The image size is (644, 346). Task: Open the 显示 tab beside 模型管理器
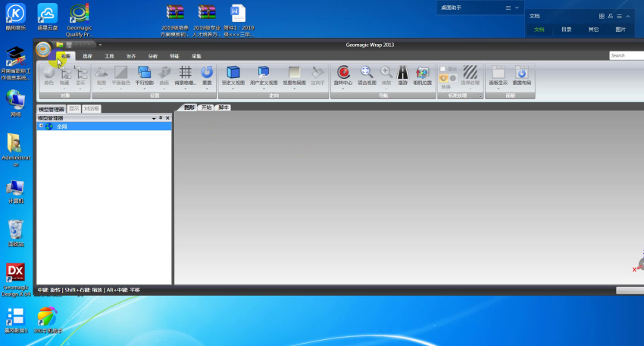tap(74, 109)
